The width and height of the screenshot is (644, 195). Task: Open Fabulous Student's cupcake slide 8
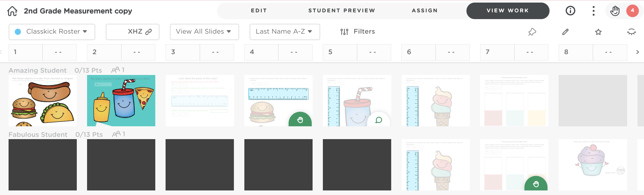coord(593,165)
